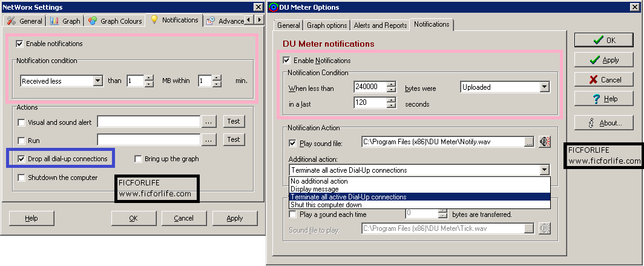Select Terminate all active Dial-Up connections option
644x266 pixels.
(x=419, y=197)
